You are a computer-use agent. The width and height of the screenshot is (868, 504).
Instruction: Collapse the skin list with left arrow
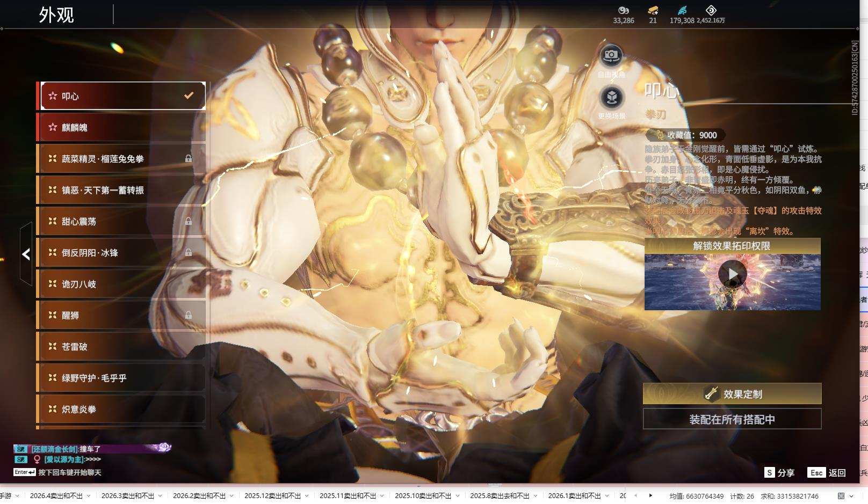click(x=26, y=254)
